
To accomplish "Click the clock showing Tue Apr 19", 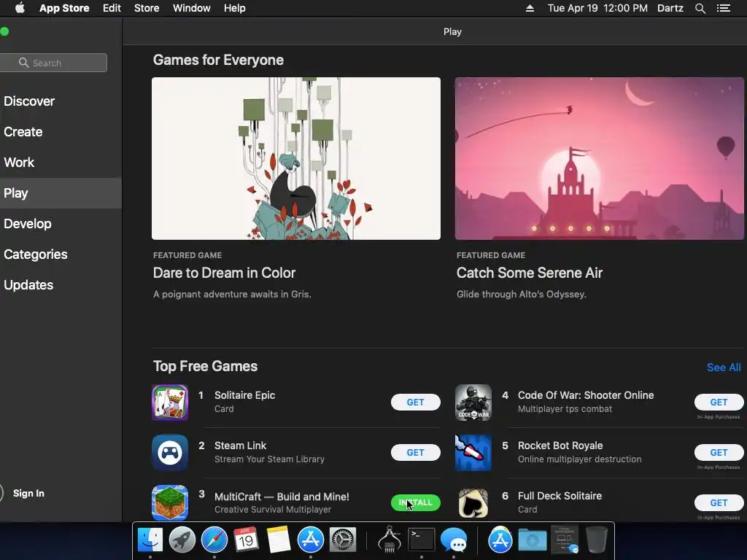I will (597, 8).
